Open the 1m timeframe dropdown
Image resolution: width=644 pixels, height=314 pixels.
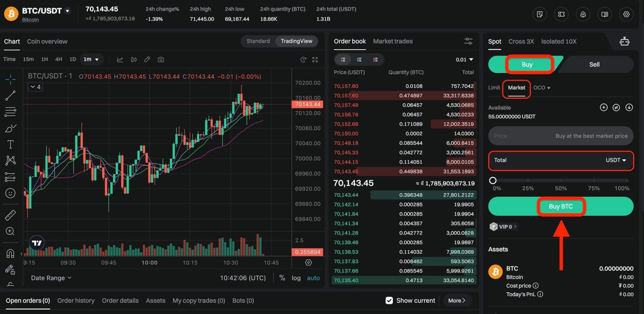pyautogui.click(x=91, y=59)
